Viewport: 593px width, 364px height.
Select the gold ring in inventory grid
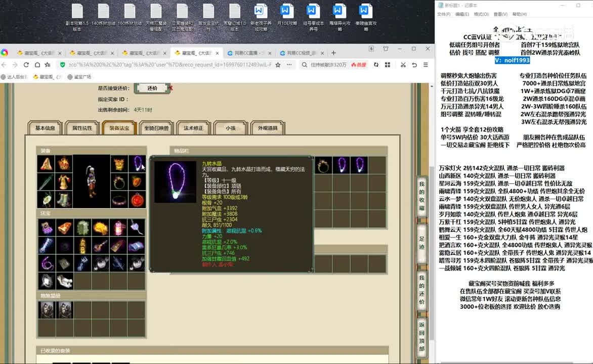tap(323, 165)
